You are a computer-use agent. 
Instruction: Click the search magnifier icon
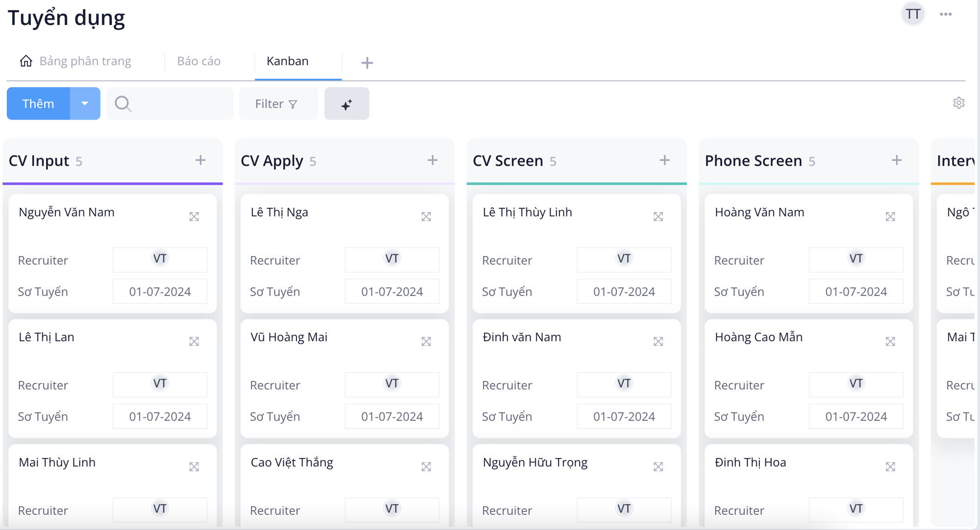tap(122, 104)
